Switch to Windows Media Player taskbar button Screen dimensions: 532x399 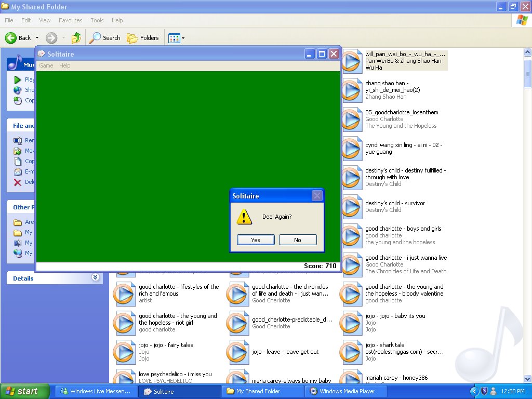[346, 391]
